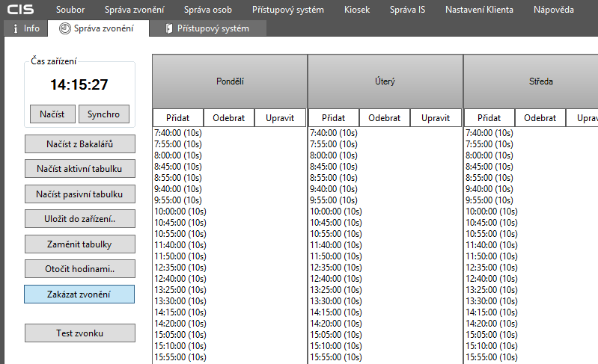
Task: Load the active table with Načíst aktivní tabulku
Action: 79,169
